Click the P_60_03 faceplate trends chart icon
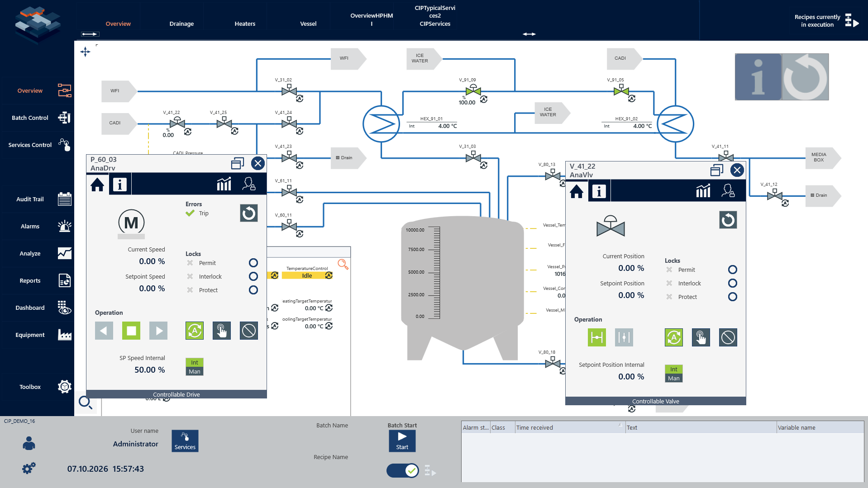Viewport: 868px width, 488px height. (x=224, y=184)
